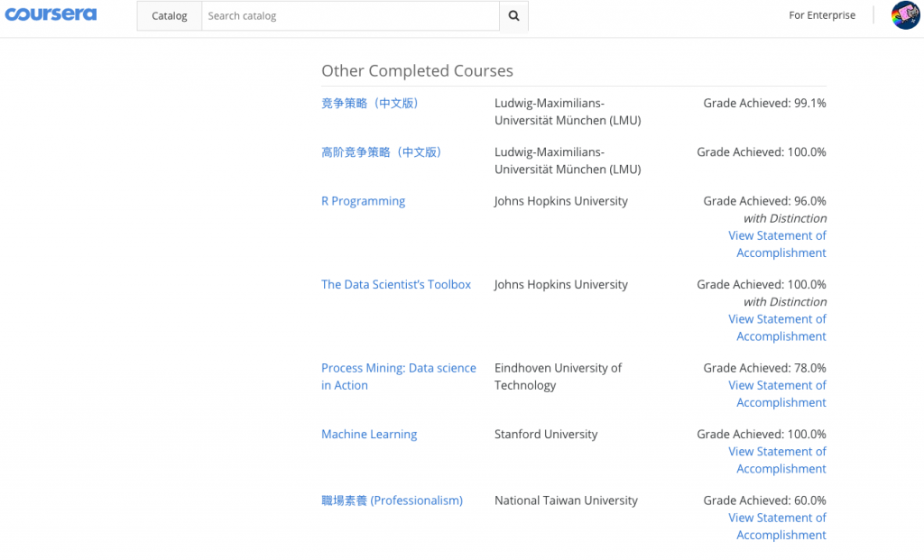924x560 pixels.
Task: Focus the Search catalog field
Action: pos(351,16)
